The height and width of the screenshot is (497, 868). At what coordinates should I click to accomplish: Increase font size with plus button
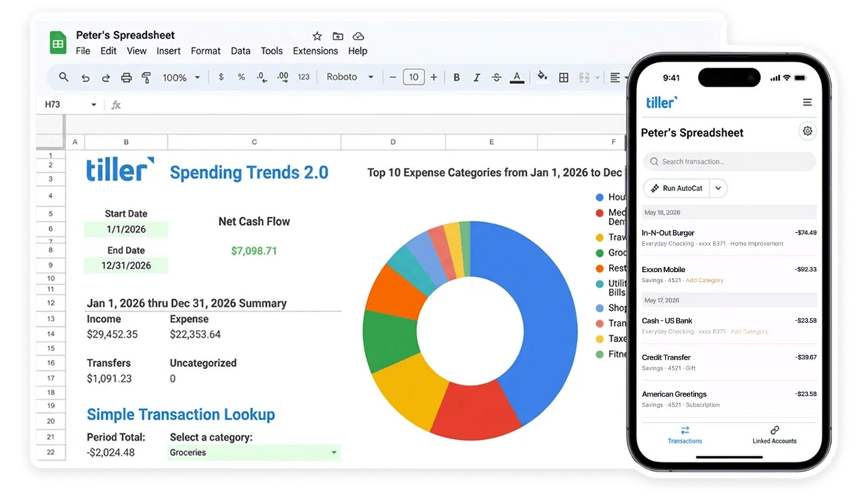coord(434,77)
